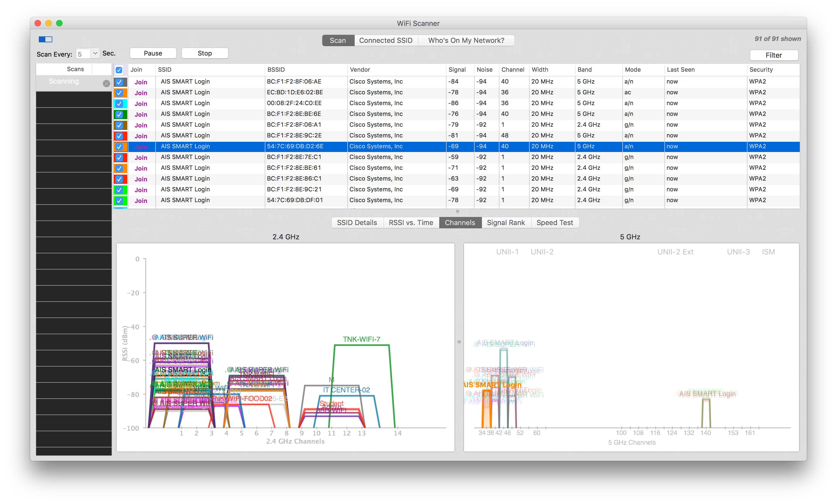
Task: Sort by Noise column header
Action: point(486,70)
